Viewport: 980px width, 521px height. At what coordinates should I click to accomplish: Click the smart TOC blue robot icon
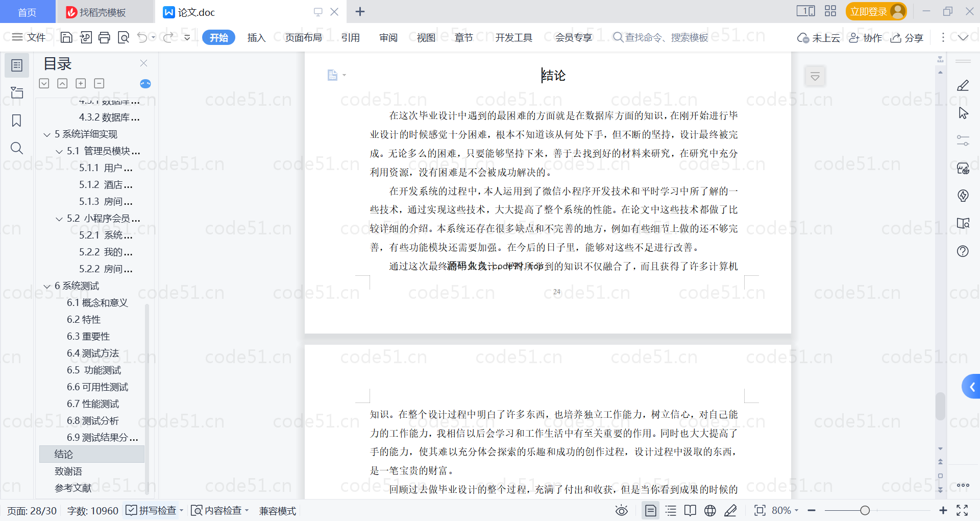point(145,84)
